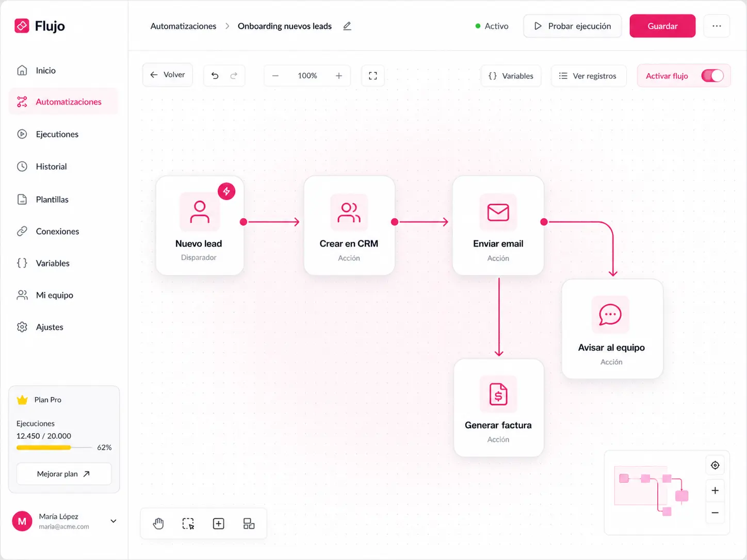This screenshot has width=747, height=560.
Task: Click the pencil icon to rename flow
Action: (347, 26)
